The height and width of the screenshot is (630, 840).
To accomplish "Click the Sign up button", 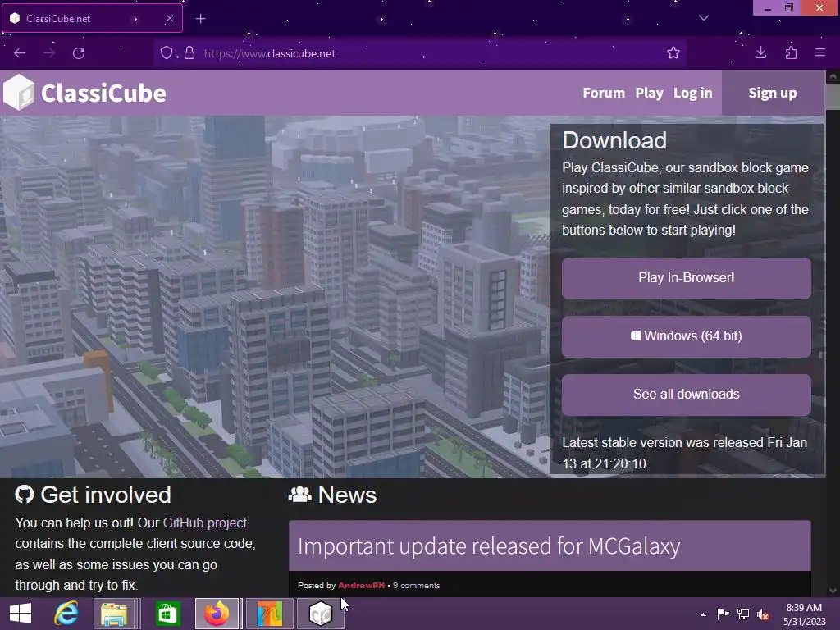I will [773, 94].
